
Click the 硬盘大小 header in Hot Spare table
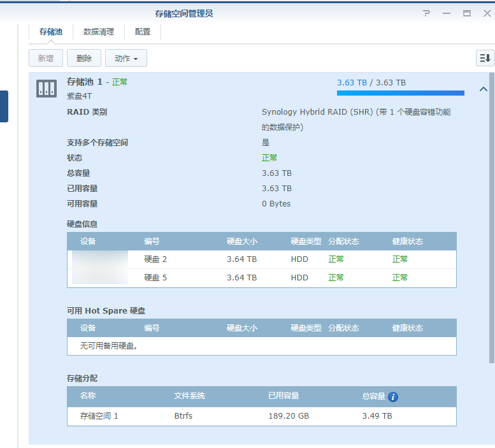click(x=242, y=328)
